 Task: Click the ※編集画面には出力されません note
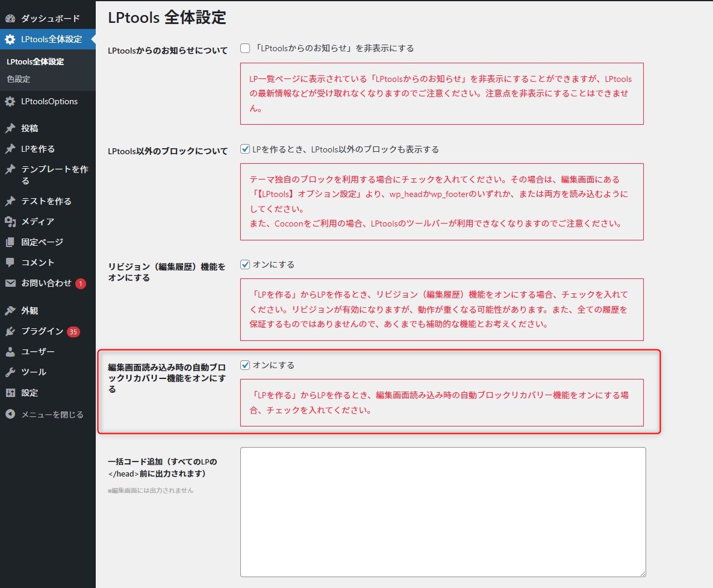151,490
